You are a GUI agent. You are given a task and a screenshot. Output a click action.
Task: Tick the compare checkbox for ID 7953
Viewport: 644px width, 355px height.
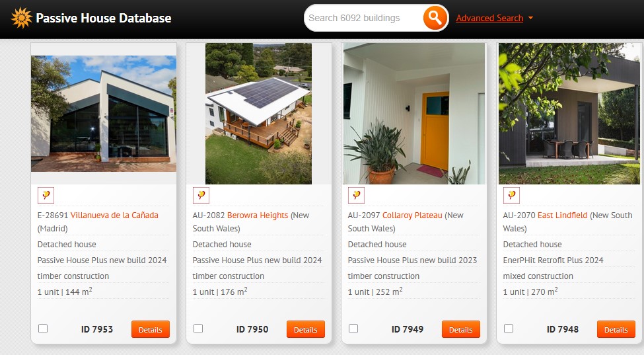(43, 329)
